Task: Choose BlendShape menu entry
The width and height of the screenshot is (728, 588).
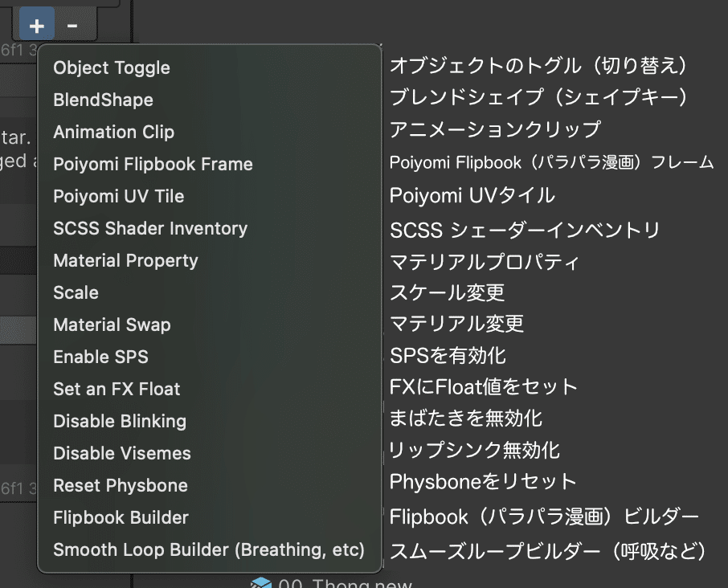Action: (x=103, y=100)
